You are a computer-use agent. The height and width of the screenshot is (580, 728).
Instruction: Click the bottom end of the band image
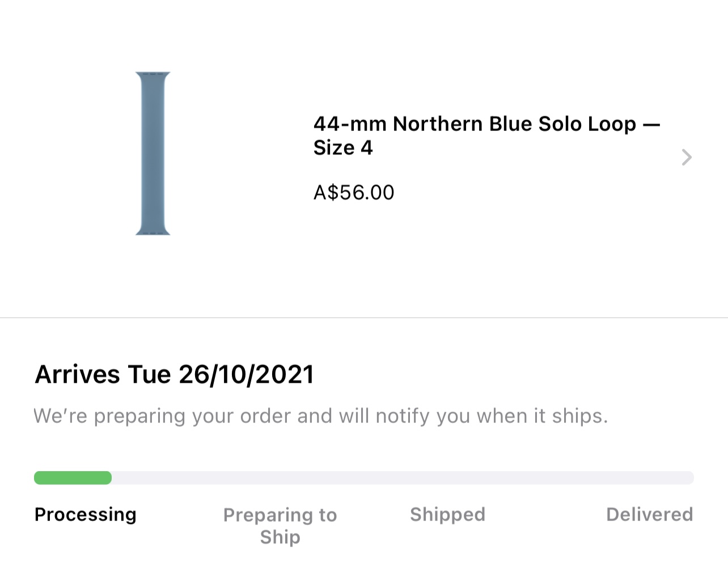coord(153,230)
